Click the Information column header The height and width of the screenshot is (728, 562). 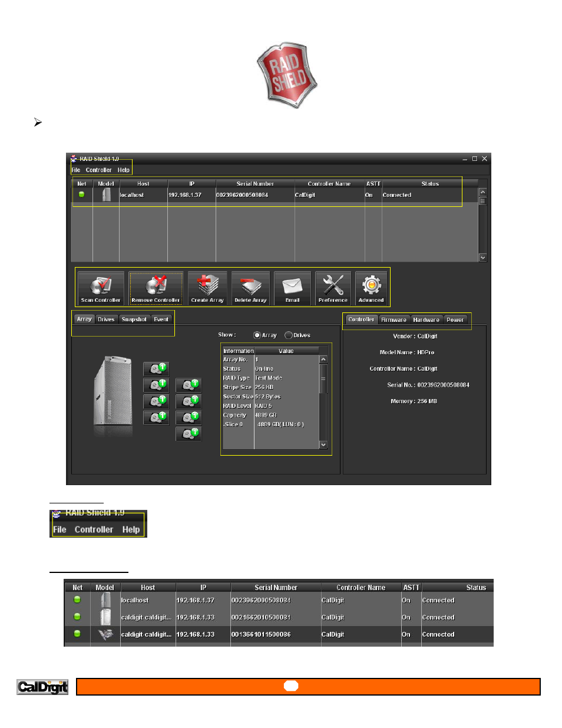[239, 351]
